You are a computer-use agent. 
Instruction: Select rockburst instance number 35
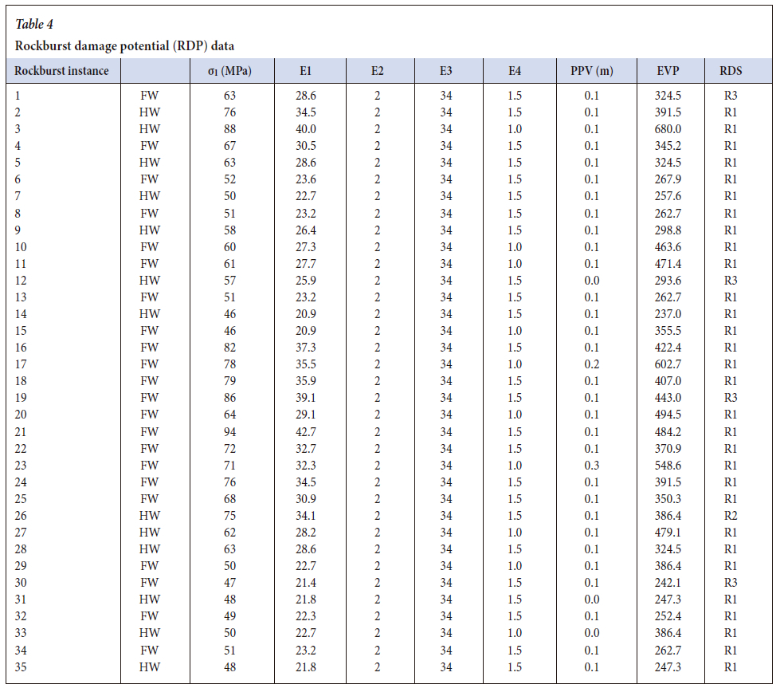[x=22, y=667]
